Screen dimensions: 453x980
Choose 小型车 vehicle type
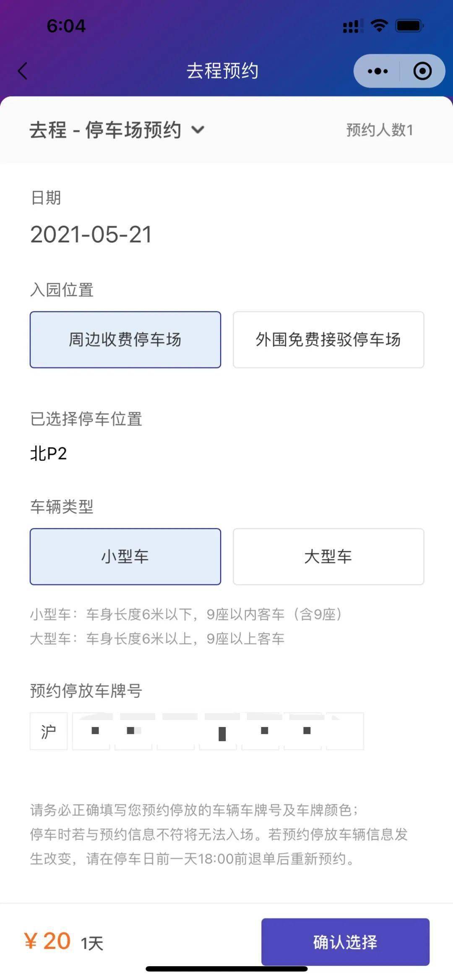point(125,556)
